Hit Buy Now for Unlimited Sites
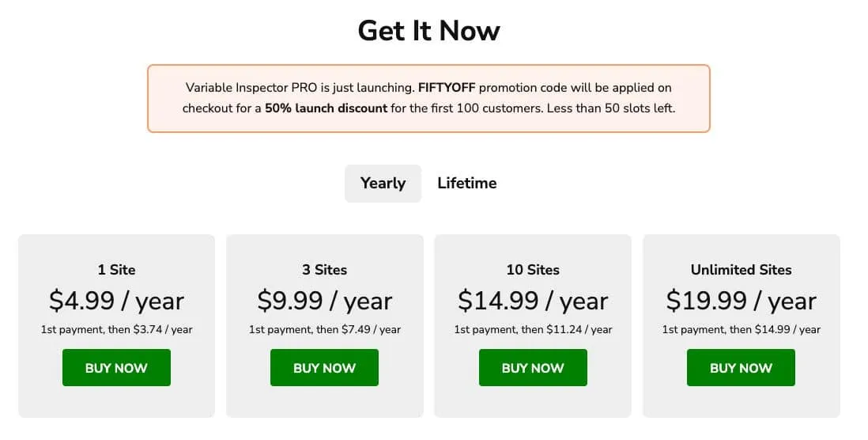This screenshot has height=440, width=868. point(741,368)
